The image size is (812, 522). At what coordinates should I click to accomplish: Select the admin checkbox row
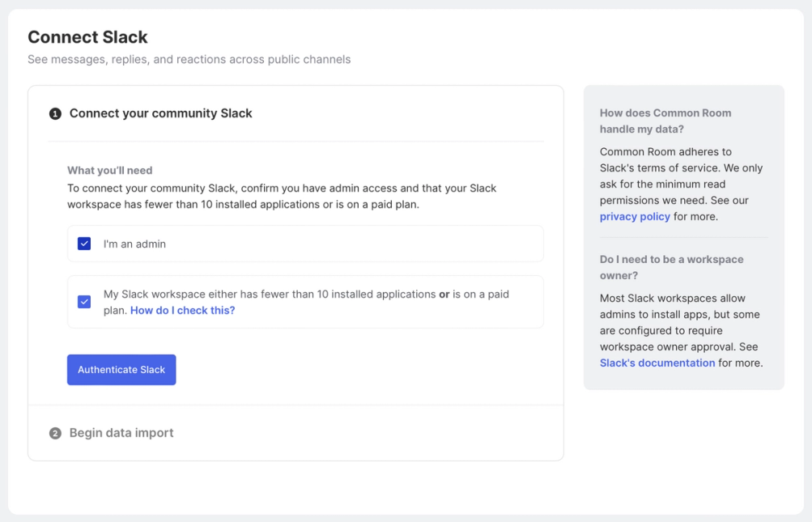click(304, 243)
